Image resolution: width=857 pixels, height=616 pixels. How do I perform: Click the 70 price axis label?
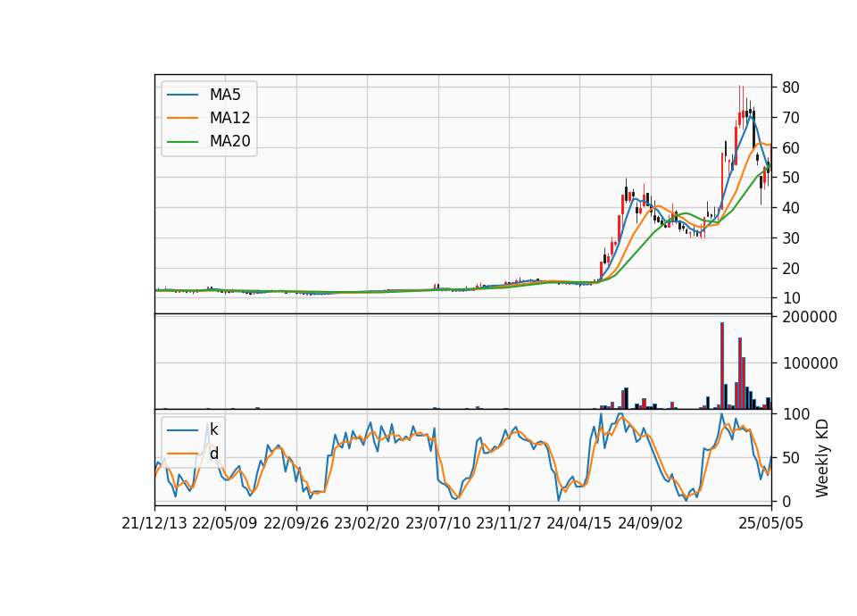coord(791,118)
